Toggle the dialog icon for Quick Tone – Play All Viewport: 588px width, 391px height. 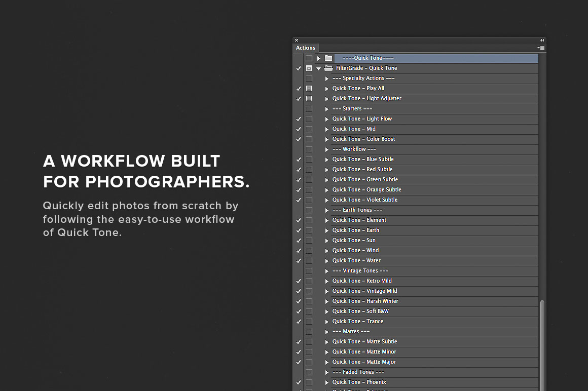[x=309, y=89]
